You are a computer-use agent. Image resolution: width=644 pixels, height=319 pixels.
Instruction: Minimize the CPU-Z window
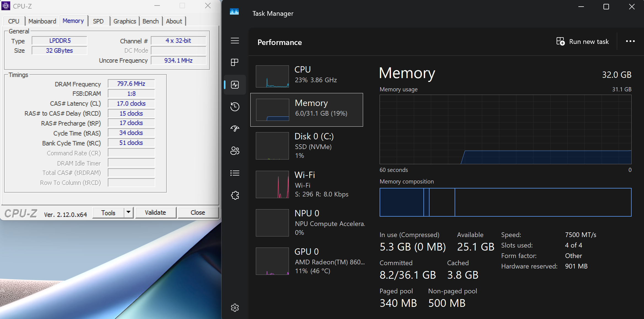[157, 6]
